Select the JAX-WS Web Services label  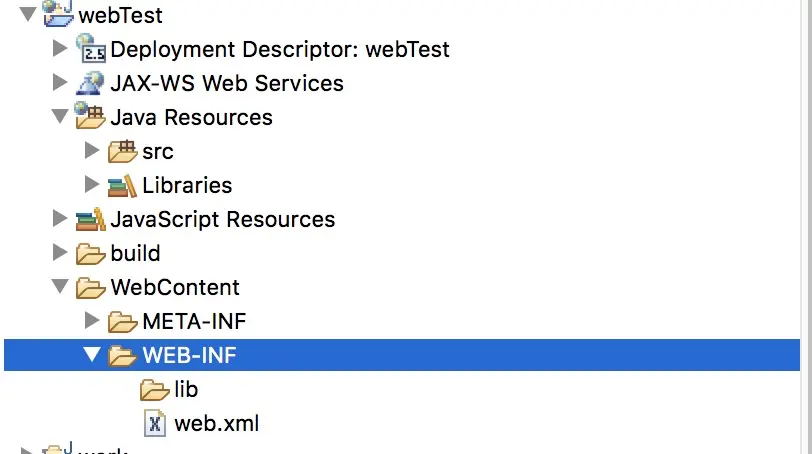tap(227, 83)
